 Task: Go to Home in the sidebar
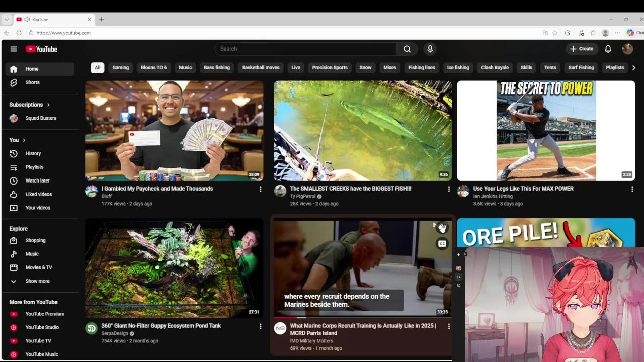[x=40, y=69]
